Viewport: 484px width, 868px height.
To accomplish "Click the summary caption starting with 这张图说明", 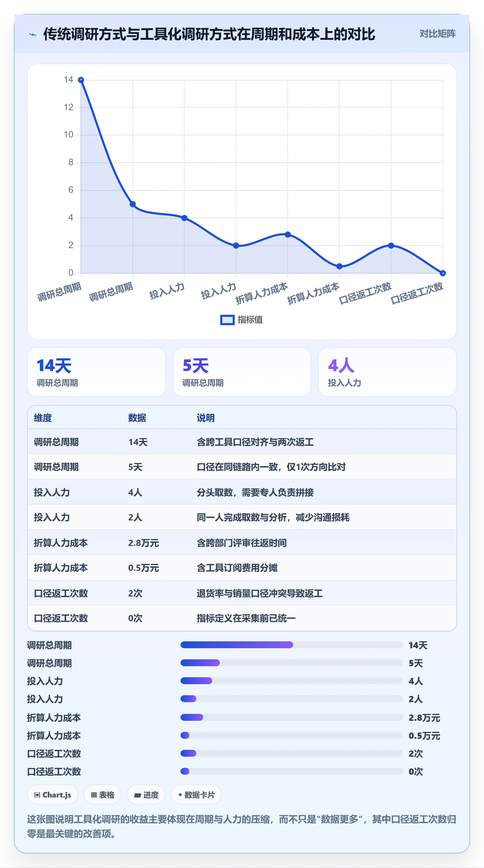I will [x=242, y=826].
